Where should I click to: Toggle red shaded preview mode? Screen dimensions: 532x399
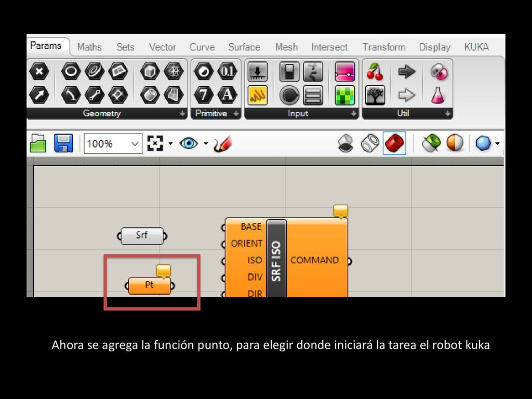pyautogui.click(x=394, y=143)
